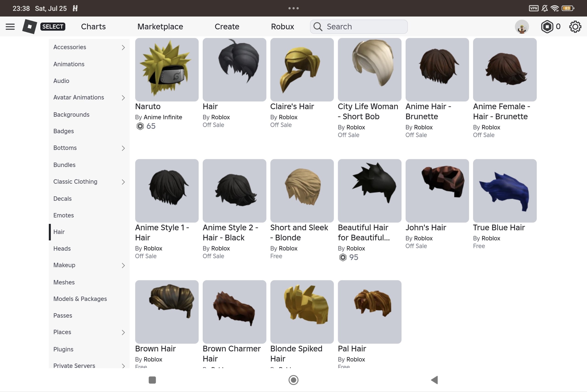The height and width of the screenshot is (392, 587).
Task: Select Heads in the category sidebar
Action: coord(62,248)
